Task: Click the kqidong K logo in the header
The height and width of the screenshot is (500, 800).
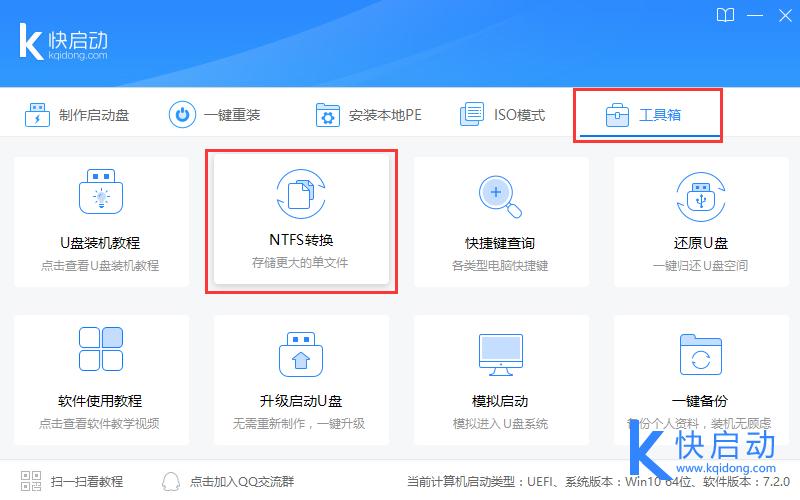Action: [31, 41]
